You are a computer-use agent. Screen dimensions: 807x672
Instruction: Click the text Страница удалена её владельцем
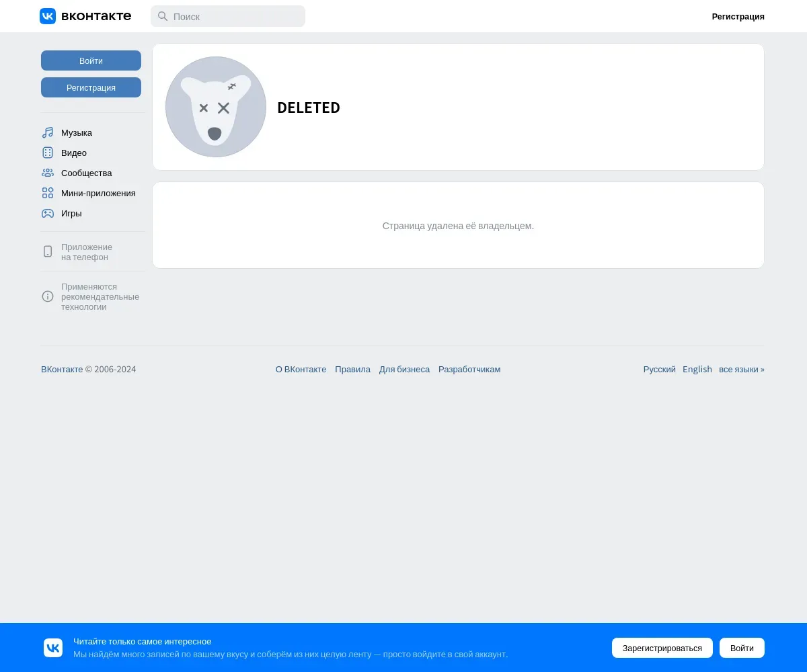tap(458, 226)
